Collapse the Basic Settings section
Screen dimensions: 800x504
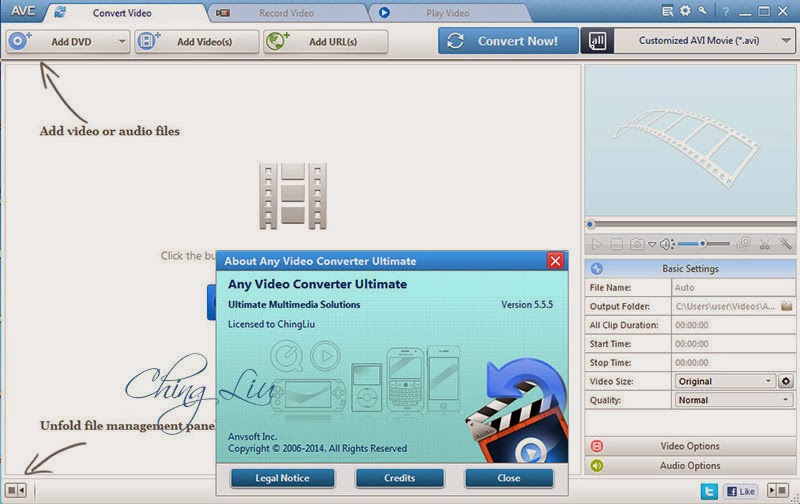(690, 269)
